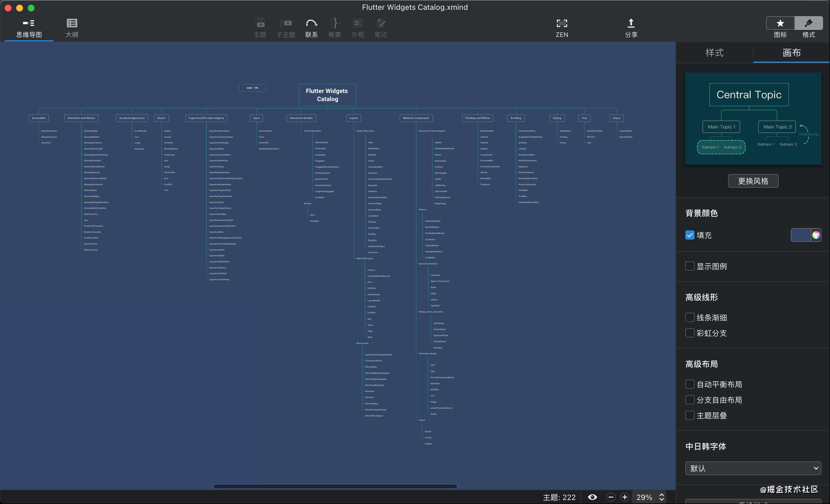This screenshot has width=830, height=504.
Task: Click the Note (笔记) toolbar icon
Action: (x=381, y=28)
